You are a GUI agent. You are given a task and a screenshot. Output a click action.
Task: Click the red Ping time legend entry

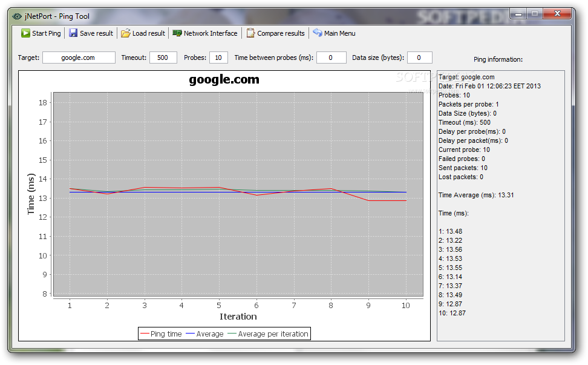coord(161,334)
